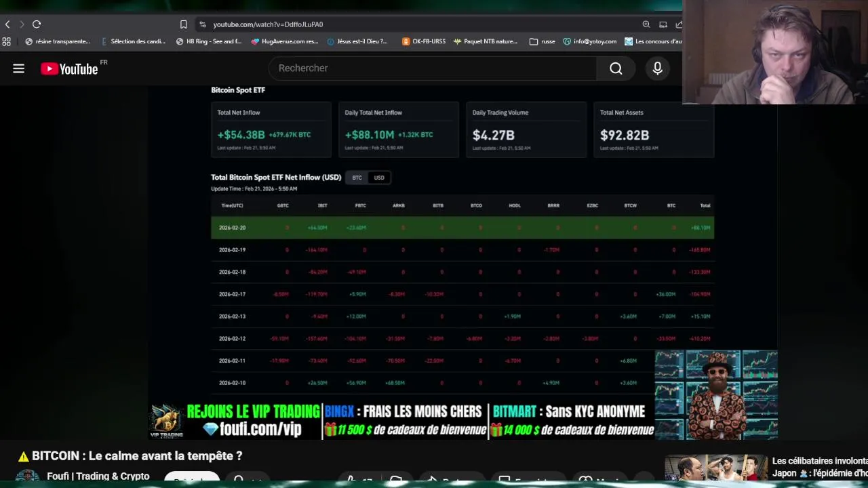Viewport: 868px width, 488px height.
Task: Open the 'Paquet NTB nature...' bookmark
Action: (x=486, y=41)
